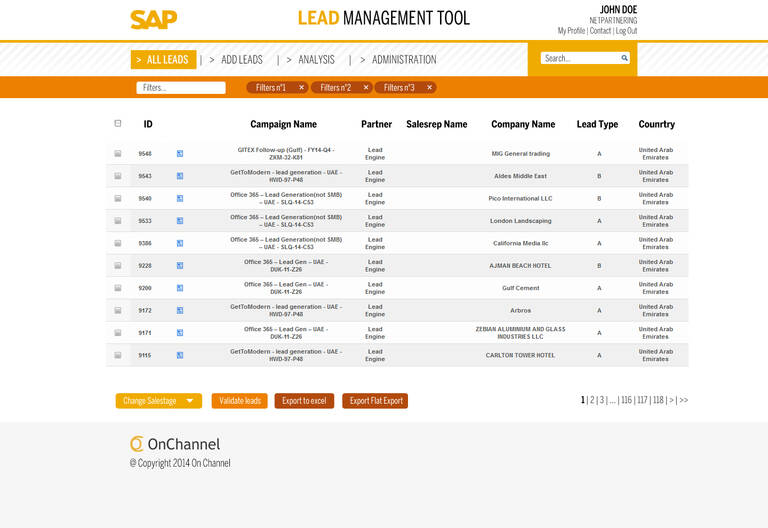Open the Analysis tab
The width and height of the screenshot is (768, 528).
pyautogui.click(x=316, y=60)
